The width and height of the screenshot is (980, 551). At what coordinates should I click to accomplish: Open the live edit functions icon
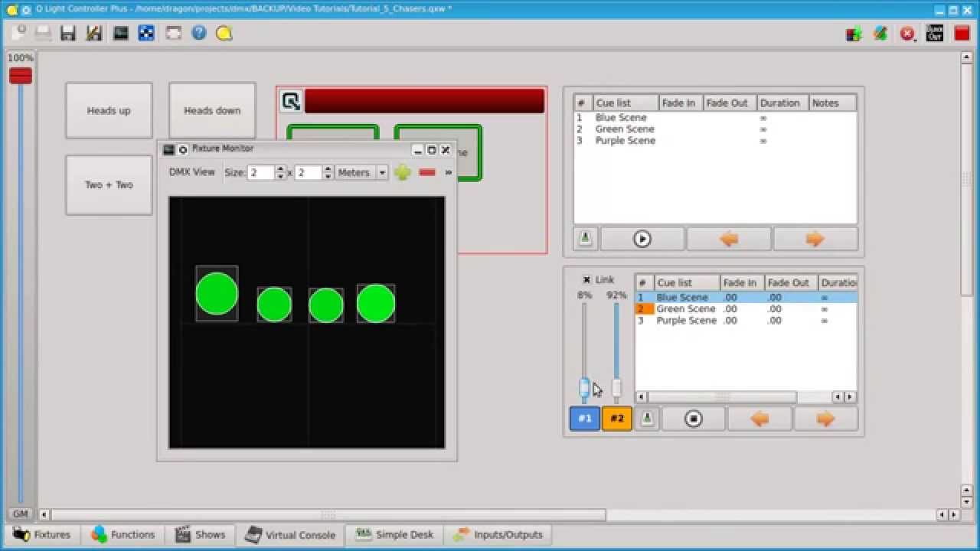coord(880,34)
